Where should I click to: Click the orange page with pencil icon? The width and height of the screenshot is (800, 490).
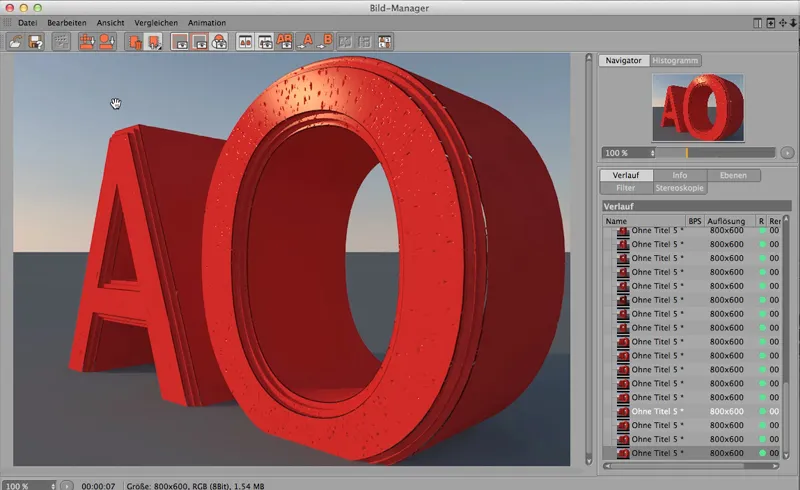[154, 42]
